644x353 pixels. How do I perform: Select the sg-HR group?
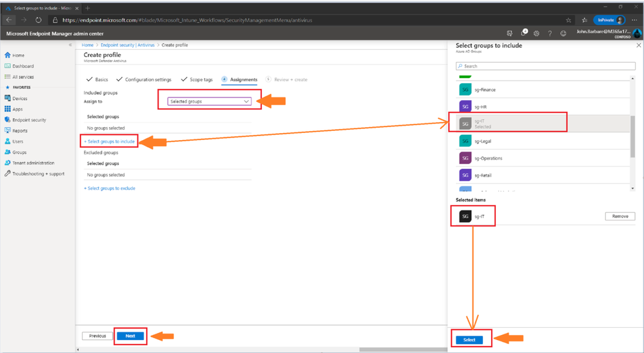pos(543,106)
